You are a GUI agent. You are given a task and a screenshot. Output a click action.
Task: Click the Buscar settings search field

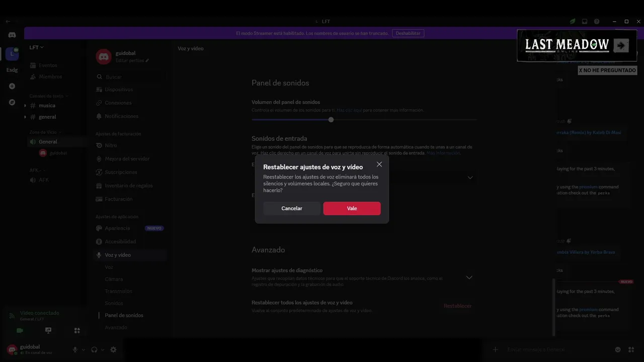131,77
